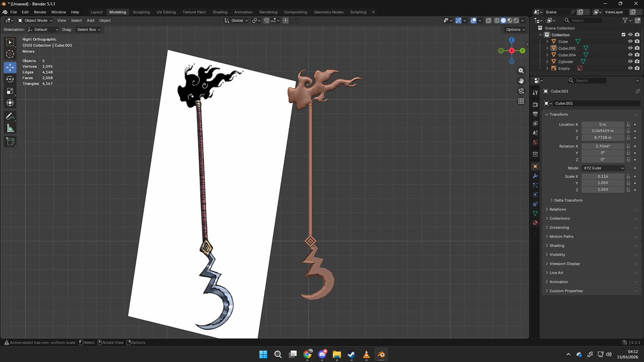Image resolution: width=644 pixels, height=362 pixels.
Task: Open the File menu
Action: [x=13, y=12]
